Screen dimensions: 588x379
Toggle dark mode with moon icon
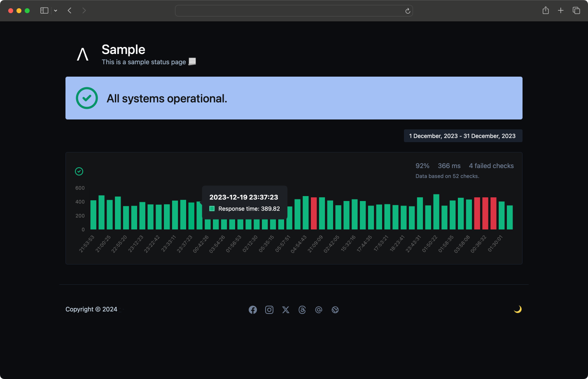pos(518,309)
